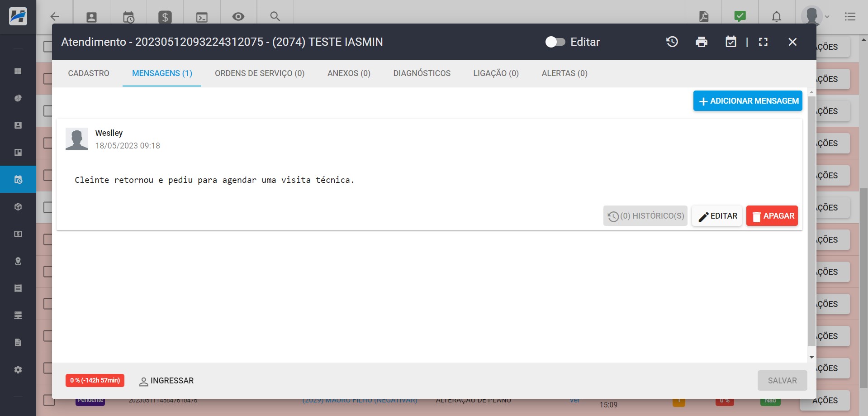Open the AÇÕES dropdown in the last row

825,401
